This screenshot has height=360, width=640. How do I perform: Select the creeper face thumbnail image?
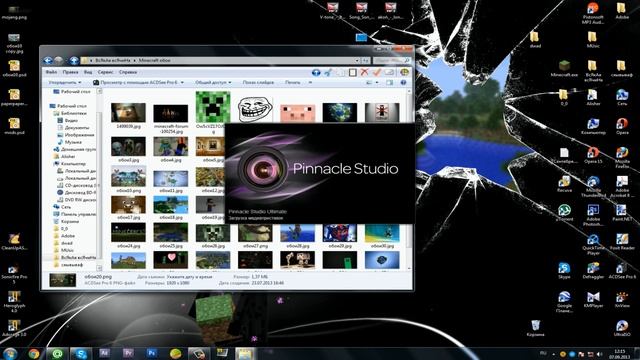pos(213,107)
